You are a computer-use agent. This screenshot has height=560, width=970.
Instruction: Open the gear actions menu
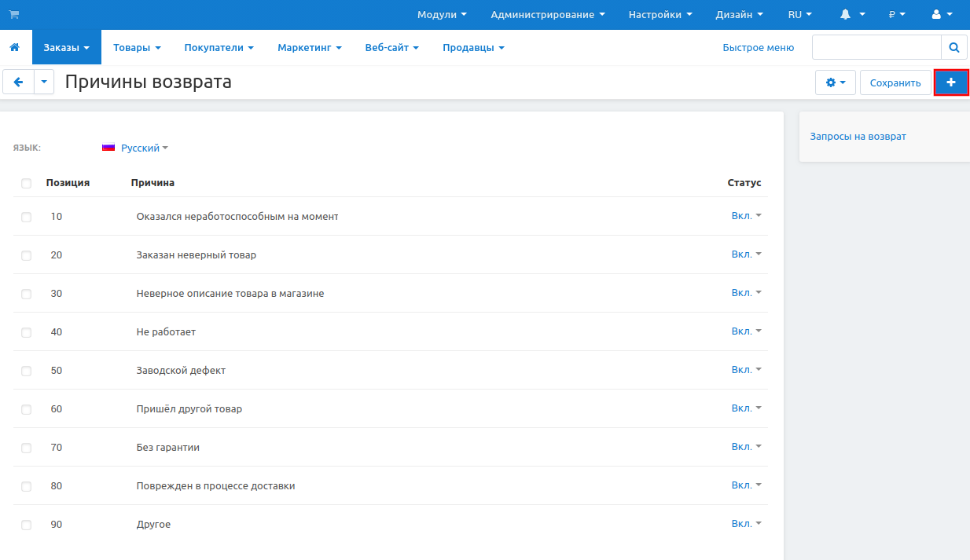pos(836,82)
